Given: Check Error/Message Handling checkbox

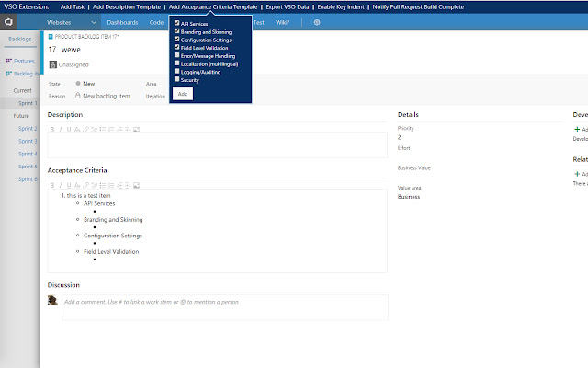Looking at the screenshot, I should tap(177, 55).
